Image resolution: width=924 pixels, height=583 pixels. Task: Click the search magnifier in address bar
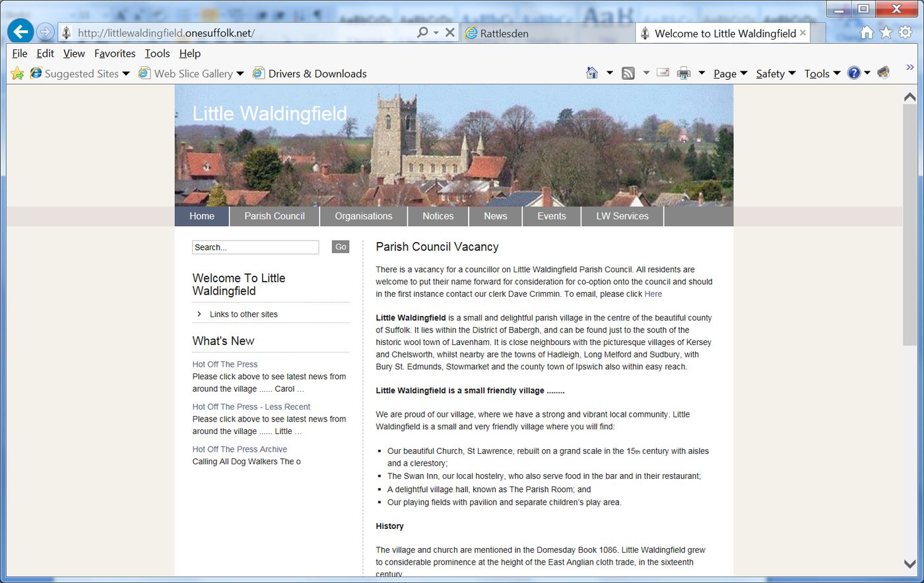coord(422,32)
